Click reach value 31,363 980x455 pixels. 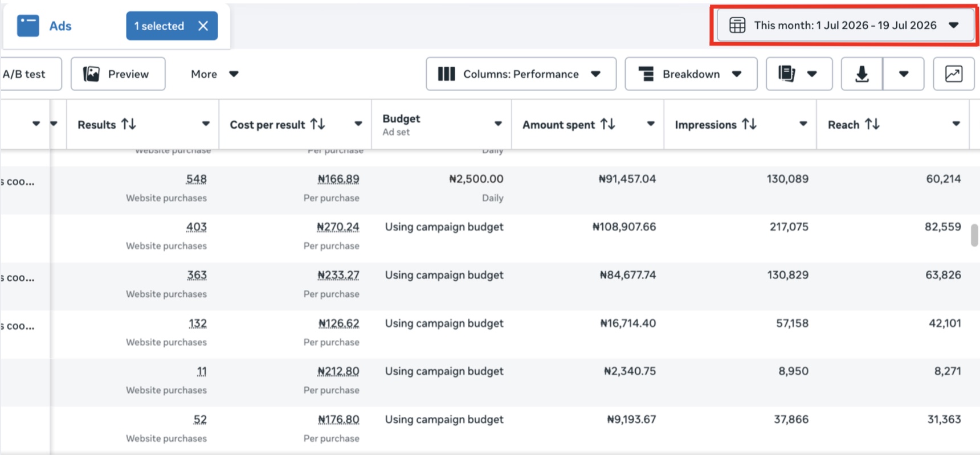[x=945, y=420]
